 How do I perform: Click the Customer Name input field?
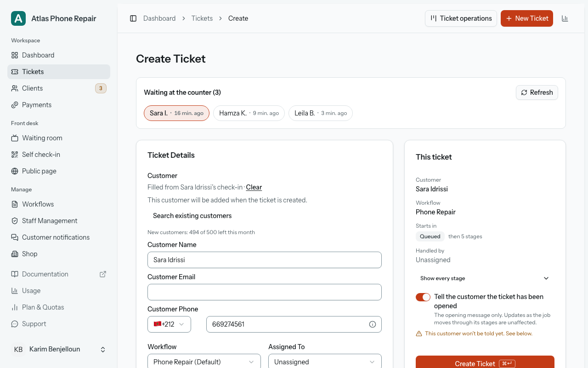click(265, 260)
